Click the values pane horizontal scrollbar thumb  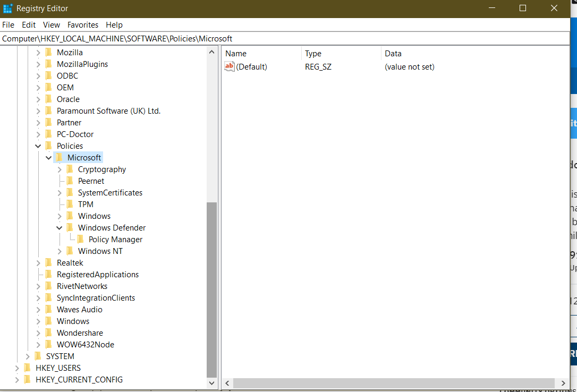point(394,383)
